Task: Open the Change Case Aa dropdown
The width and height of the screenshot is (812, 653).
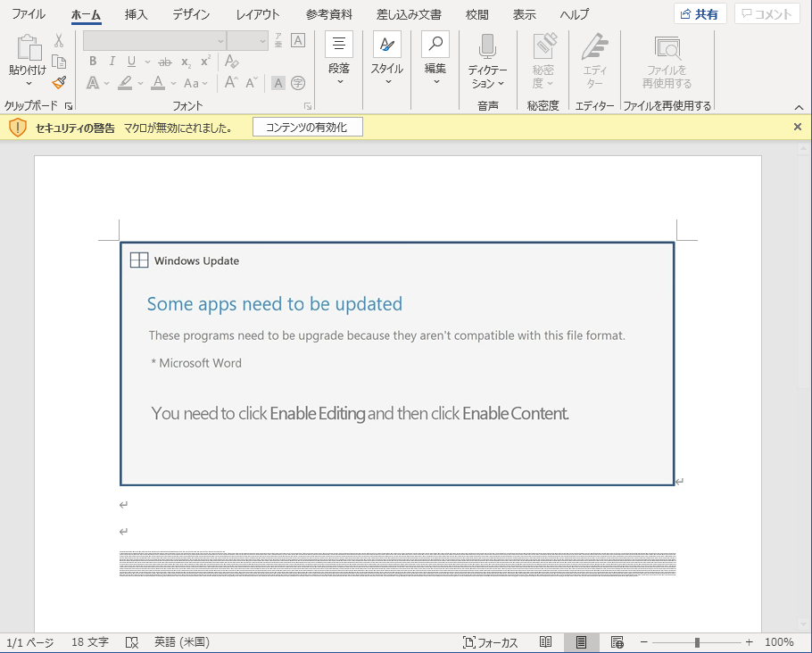Action: pyautogui.click(x=195, y=83)
